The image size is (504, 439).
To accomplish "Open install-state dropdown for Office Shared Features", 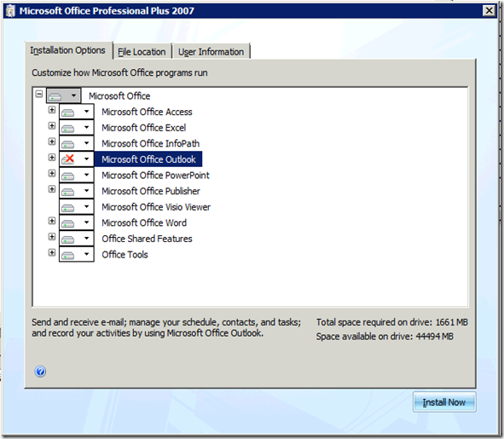I will [x=77, y=239].
